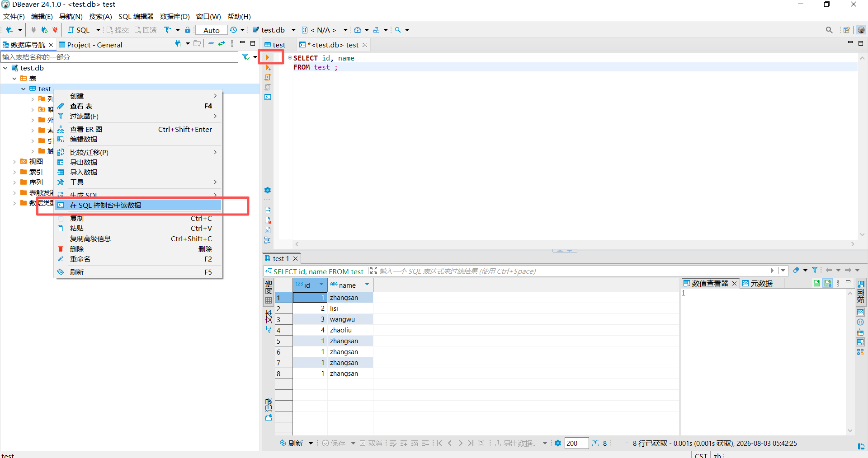Click the reconnect icon in main toolbar
The width and height of the screenshot is (868, 458).
click(x=44, y=30)
